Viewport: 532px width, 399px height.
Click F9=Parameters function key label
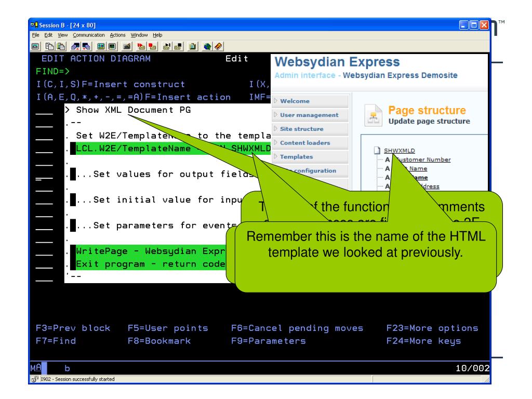[x=269, y=341]
